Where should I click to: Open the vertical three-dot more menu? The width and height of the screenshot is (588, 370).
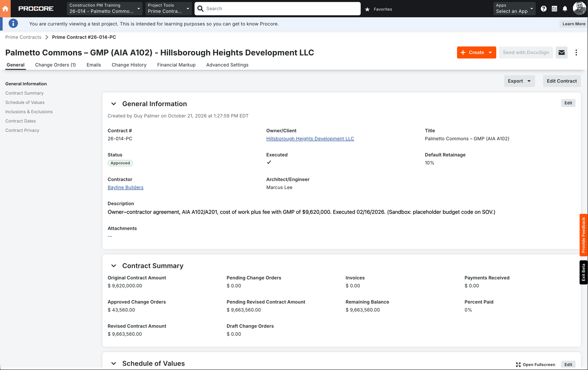click(576, 53)
